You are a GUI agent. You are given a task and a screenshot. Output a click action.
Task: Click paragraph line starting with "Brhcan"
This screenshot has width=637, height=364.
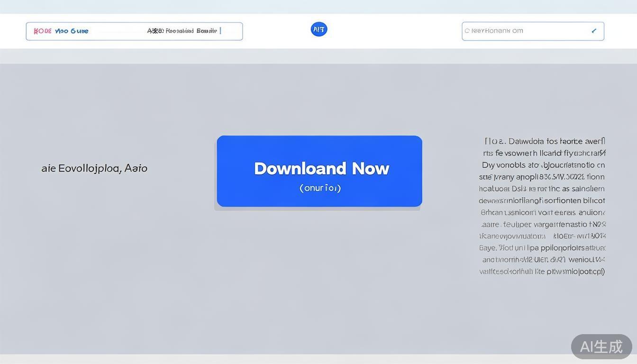pos(543,212)
